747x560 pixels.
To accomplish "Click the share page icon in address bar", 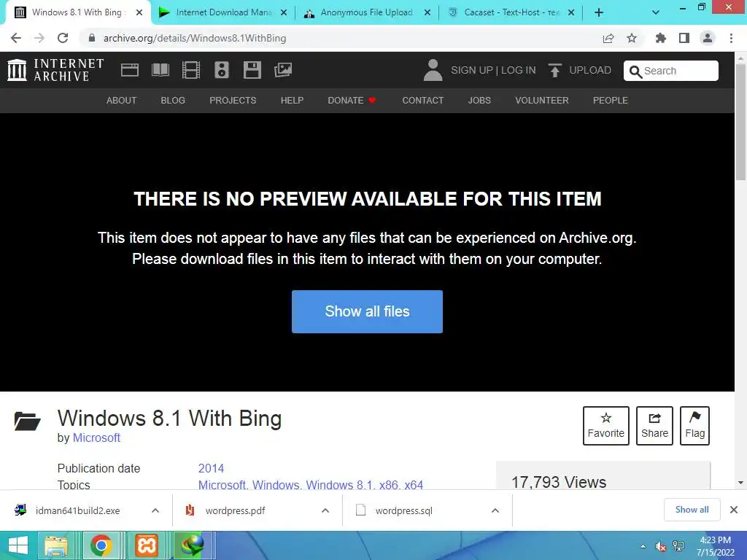I will click(608, 38).
